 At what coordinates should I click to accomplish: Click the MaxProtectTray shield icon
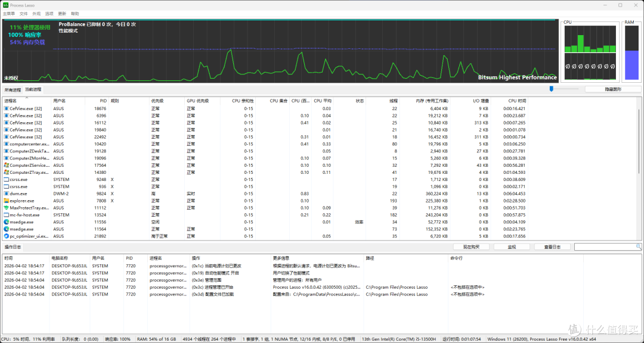6,208
